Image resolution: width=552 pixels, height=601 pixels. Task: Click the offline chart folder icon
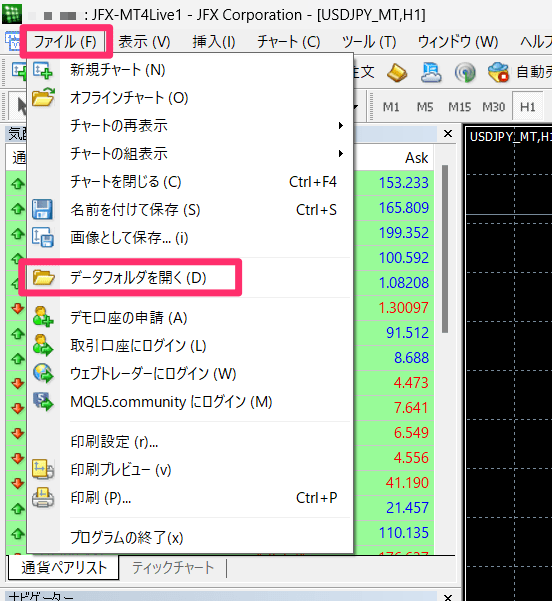pyautogui.click(x=43, y=97)
